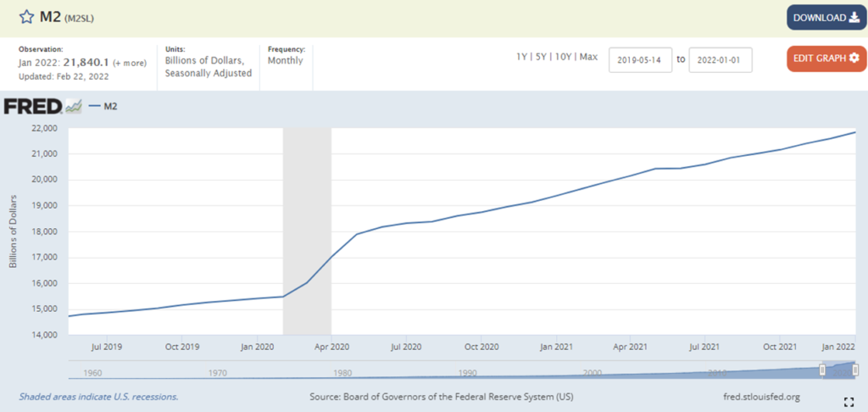Select the 1Y time range
This screenshot has height=412, width=868.
(x=523, y=57)
